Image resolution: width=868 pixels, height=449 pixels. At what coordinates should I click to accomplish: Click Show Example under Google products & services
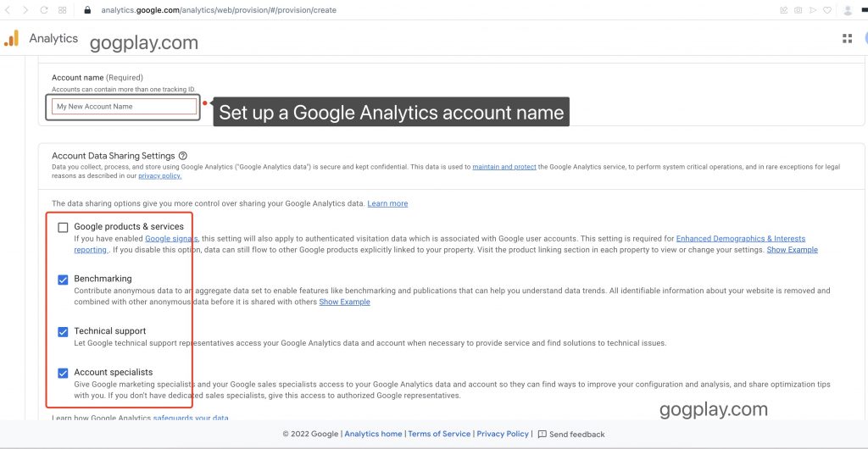792,249
